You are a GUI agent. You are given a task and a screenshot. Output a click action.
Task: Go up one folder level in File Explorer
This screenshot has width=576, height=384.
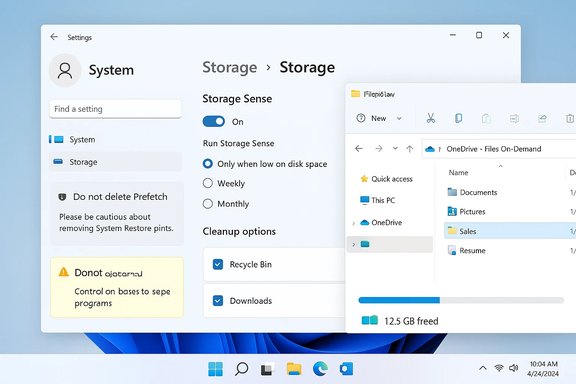coord(410,148)
